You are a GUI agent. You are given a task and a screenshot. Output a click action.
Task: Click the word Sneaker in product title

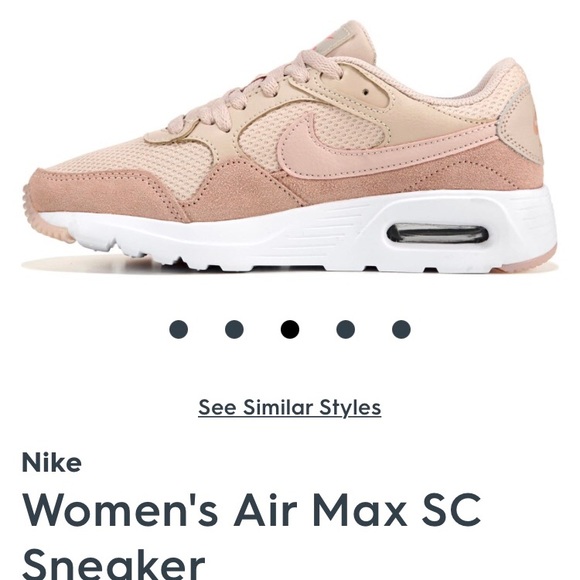pyautogui.click(x=114, y=564)
